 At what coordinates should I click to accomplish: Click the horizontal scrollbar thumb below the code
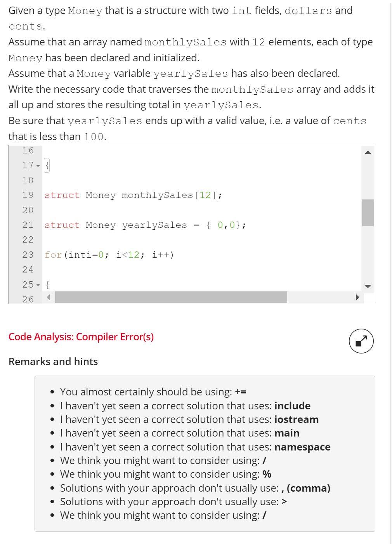point(171,297)
